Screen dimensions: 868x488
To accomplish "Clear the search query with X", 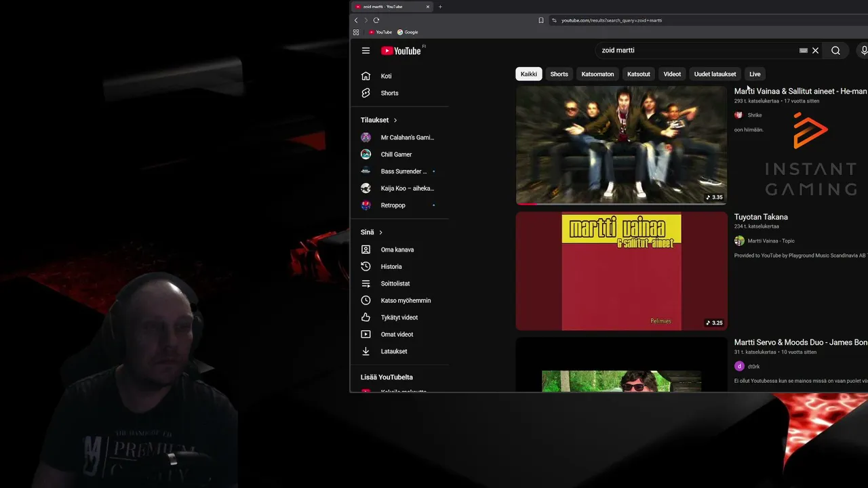I will [816, 50].
